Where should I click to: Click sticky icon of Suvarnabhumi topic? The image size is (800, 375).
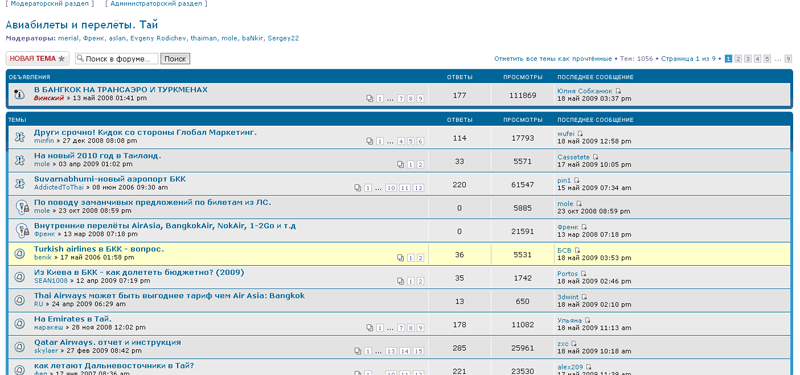tap(19, 184)
